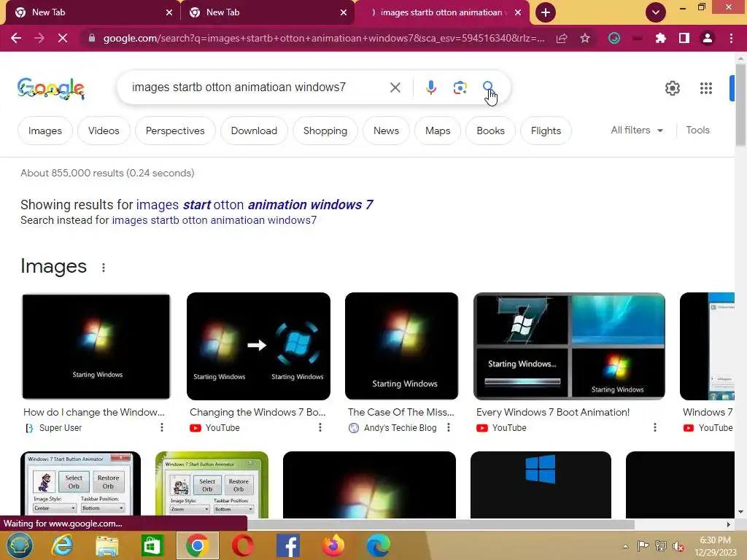Click the green circular extension icon
747x560 pixels.
614,38
